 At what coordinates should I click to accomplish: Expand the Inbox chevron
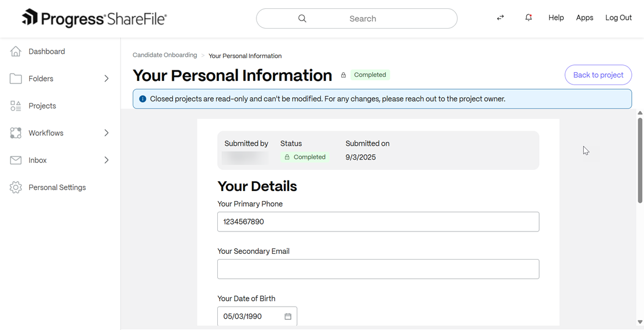107,160
